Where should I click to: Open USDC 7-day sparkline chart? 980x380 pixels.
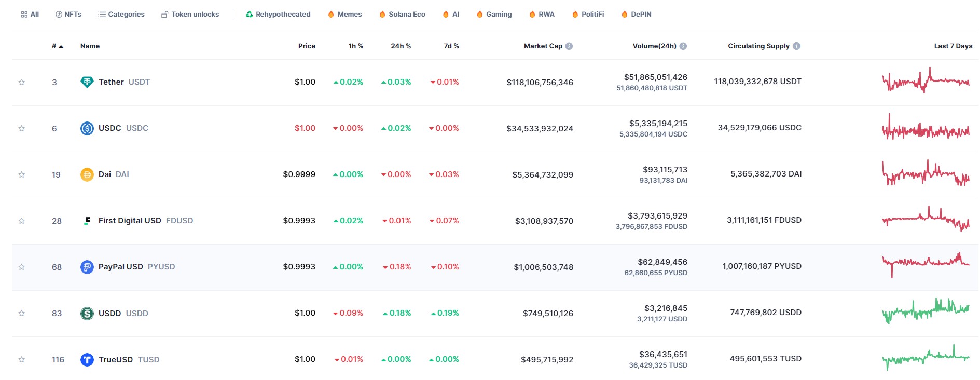point(926,127)
